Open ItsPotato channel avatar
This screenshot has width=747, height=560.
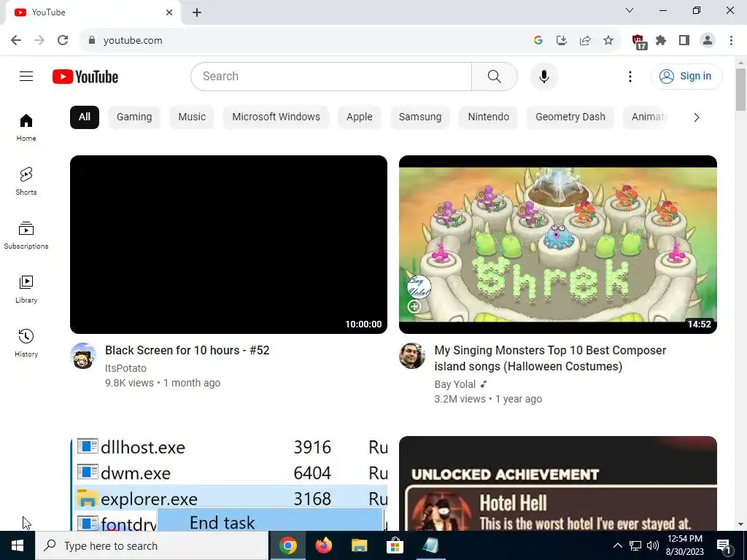[83, 356]
